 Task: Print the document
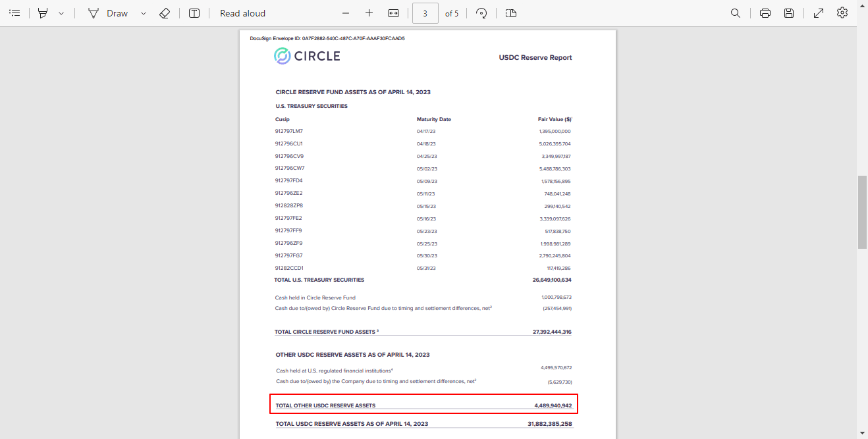[x=765, y=13]
